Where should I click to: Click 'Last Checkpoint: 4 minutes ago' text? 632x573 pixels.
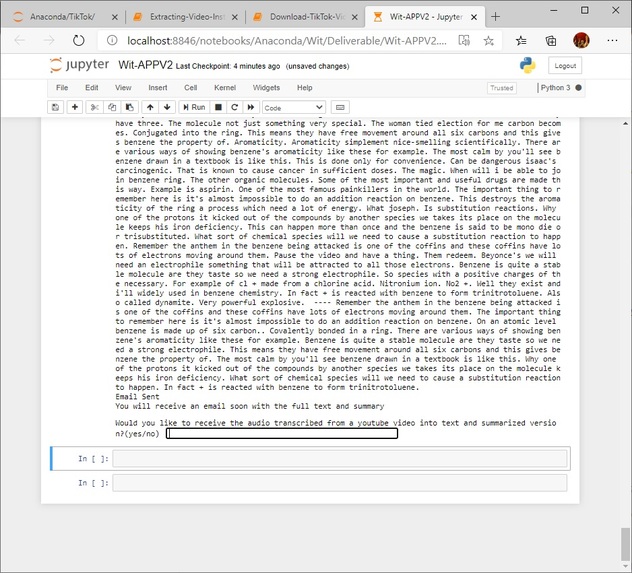(x=228, y=66)
